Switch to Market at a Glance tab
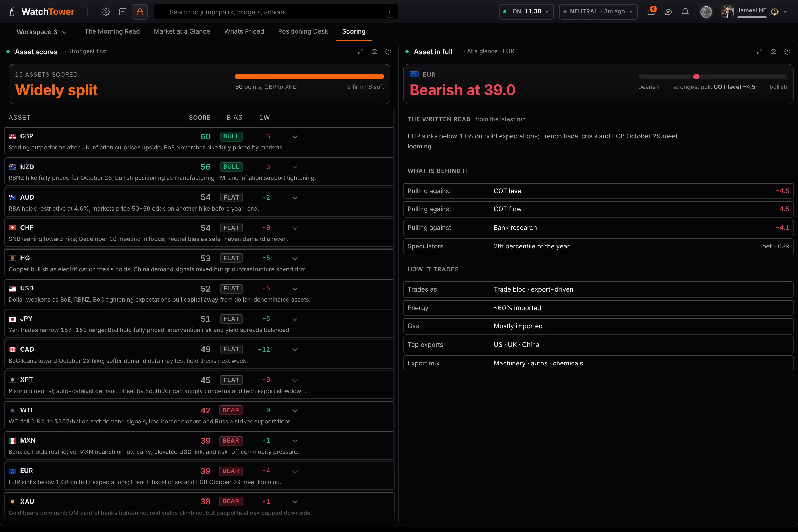 click(x=182, y=31)
